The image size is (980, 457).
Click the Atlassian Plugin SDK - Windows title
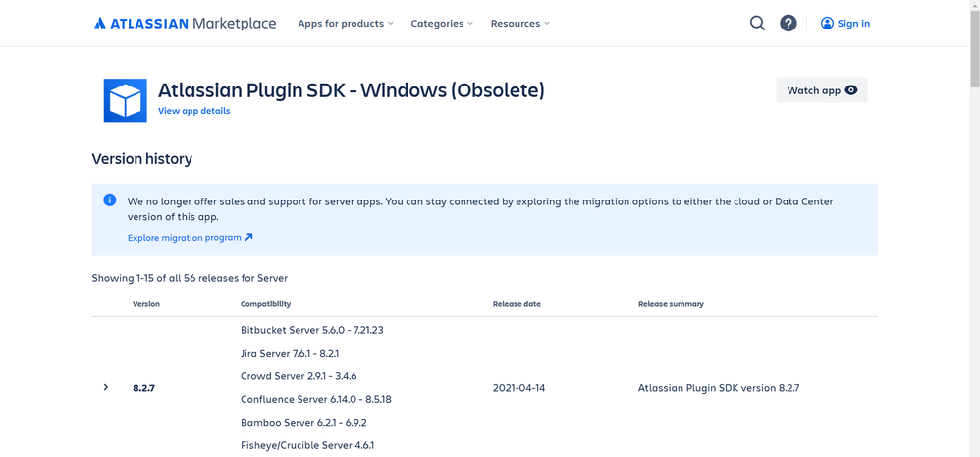point(352,90)
